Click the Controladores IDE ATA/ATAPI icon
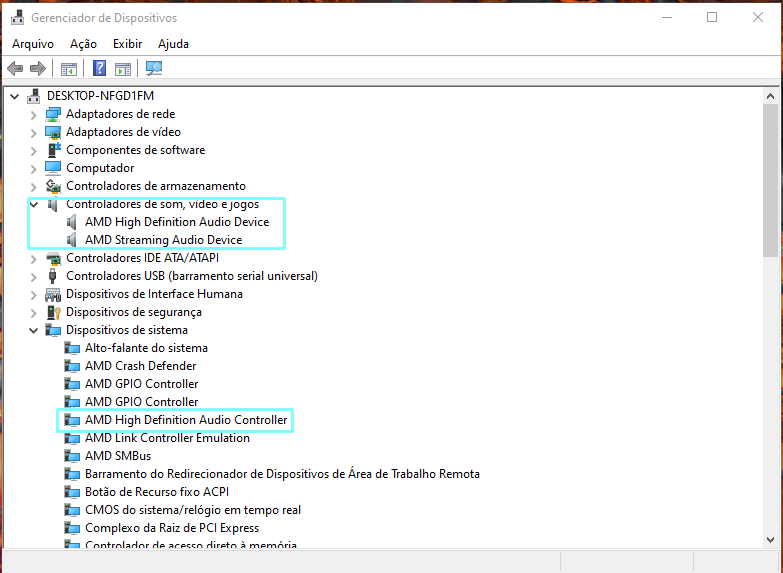The image size is (783, 573). coord(53,258)
